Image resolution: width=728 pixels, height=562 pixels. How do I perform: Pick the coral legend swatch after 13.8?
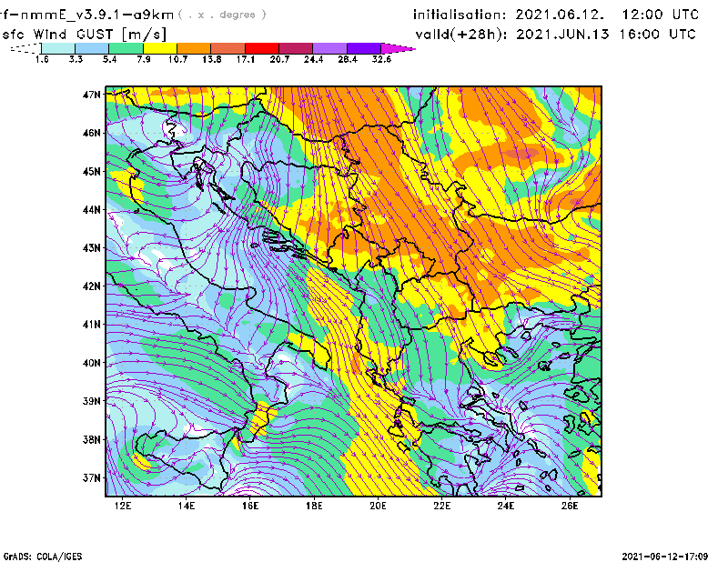coord(228,48)
